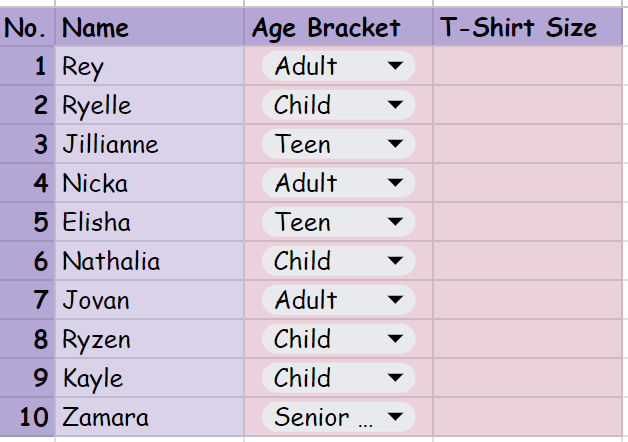This screenshot has width=628, height=442.
Task: Select the T-Shirt Size header cell
Action: (x=528, y=27)
